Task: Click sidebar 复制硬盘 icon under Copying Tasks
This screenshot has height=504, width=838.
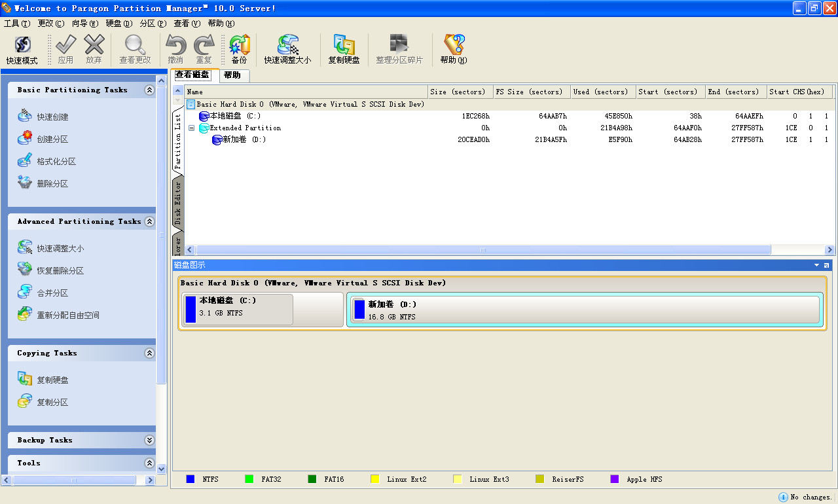Action: tap(24, 380)
